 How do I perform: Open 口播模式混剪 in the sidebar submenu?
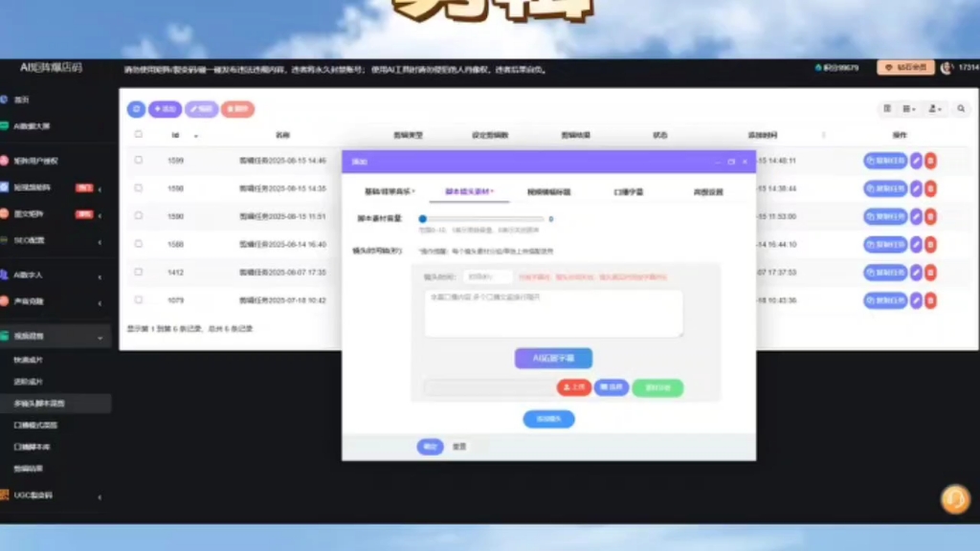(x=35, y=426)
